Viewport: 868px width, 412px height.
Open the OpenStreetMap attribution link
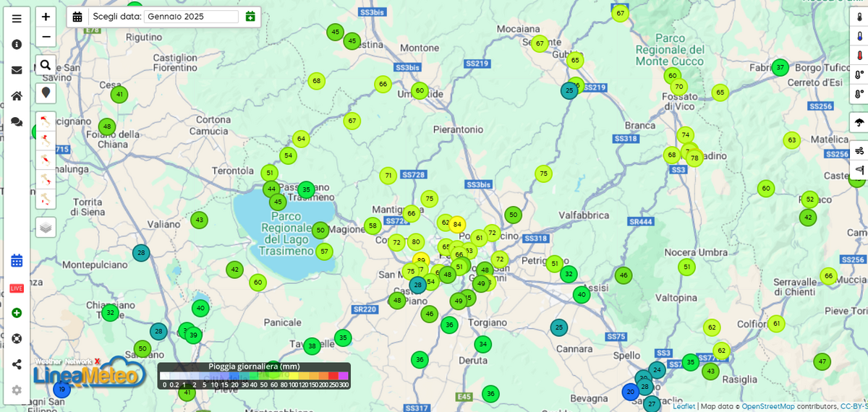pyautogui.click(x=767, y=406)
